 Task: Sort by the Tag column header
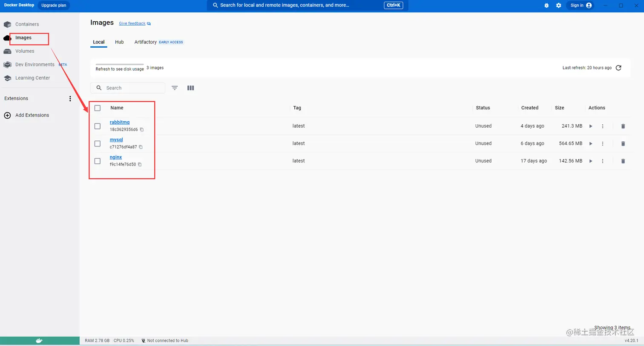pyautogui.click(x=297, y=108)
